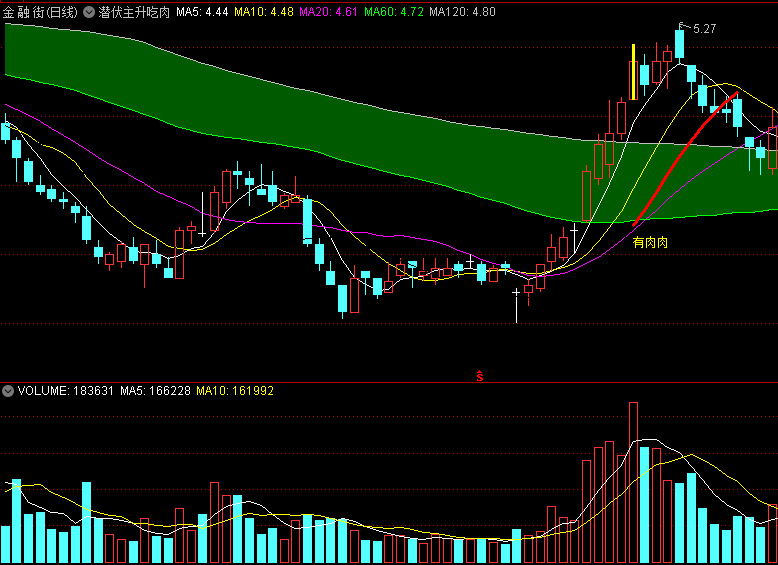Expand the VOLUME indicator dropdown arrow
Screen dimensions: 778x565
click(7, 391)
